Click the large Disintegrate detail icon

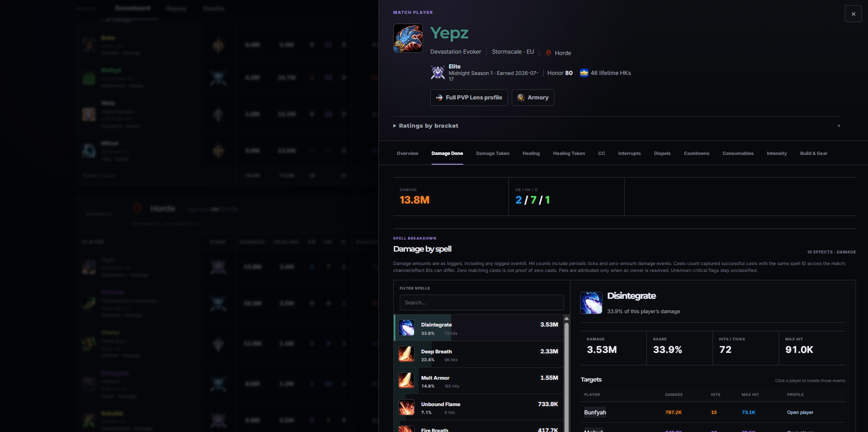click(x=591, y=303)
